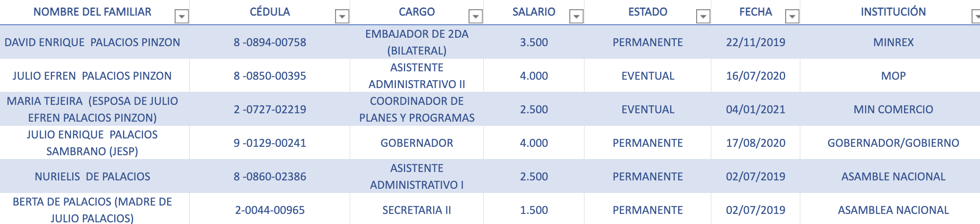Open the CARGO column filter dropdown

(x=476, y=16)
